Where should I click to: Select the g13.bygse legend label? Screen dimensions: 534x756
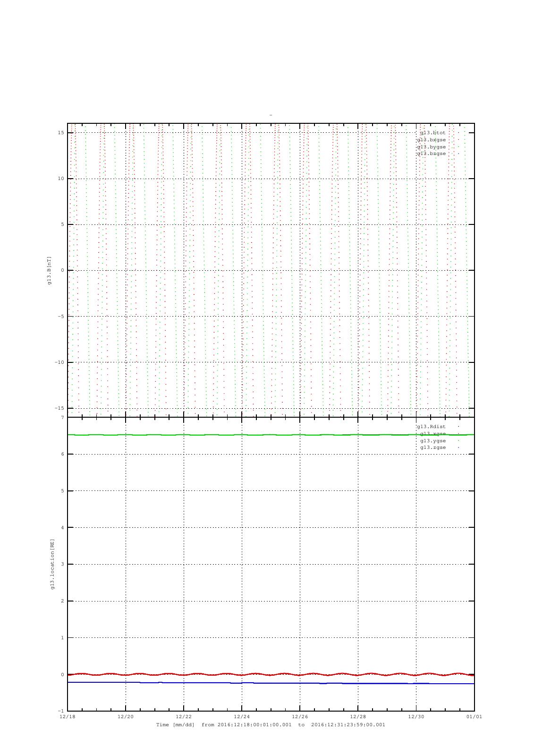431,147
